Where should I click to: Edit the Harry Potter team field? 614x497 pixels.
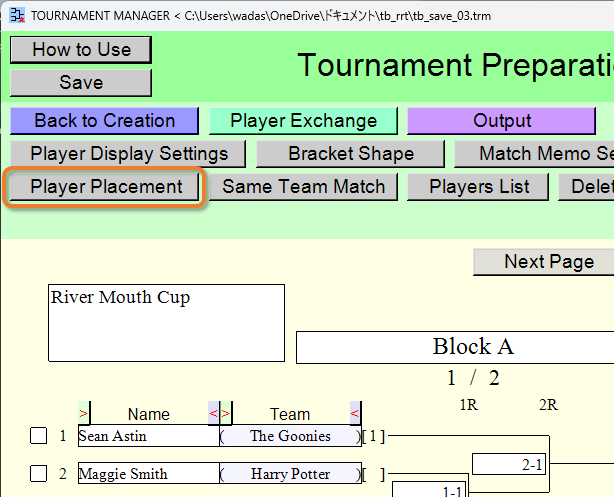click(x=291, y=473)
